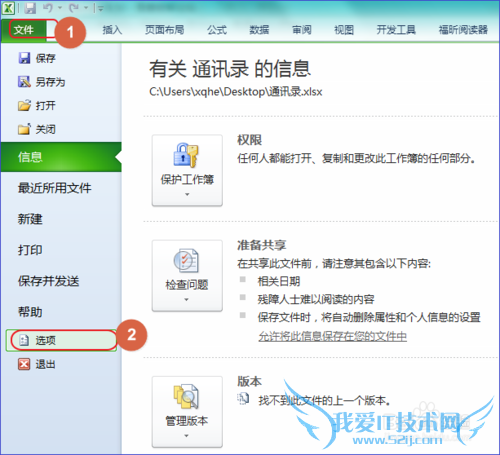Open the Redo history dropdown arrow
Viewport: 500px width, 455px height.
[86, 8]
